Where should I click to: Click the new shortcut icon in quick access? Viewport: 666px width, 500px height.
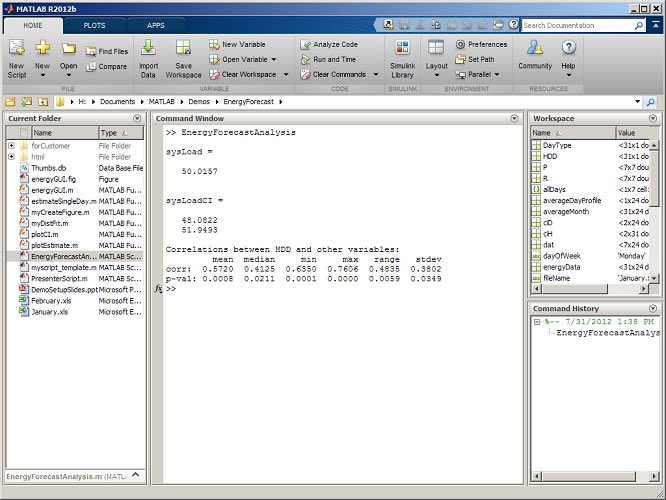389,25
